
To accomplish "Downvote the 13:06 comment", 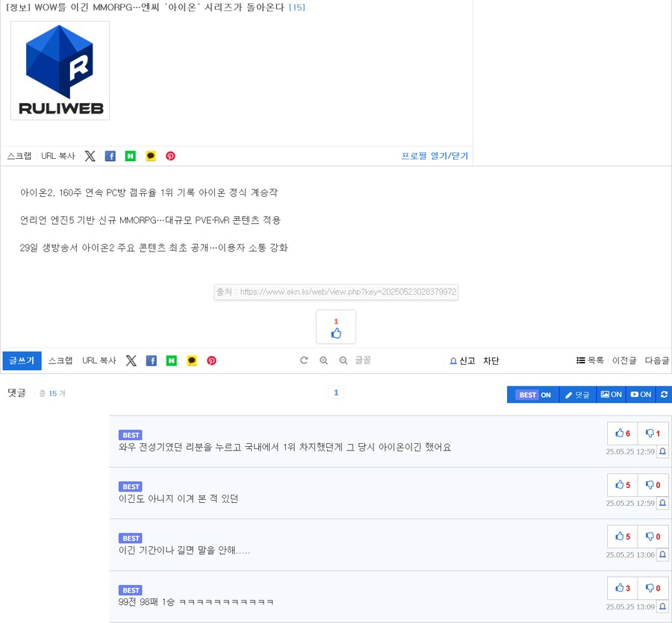I will coord(653,536).
